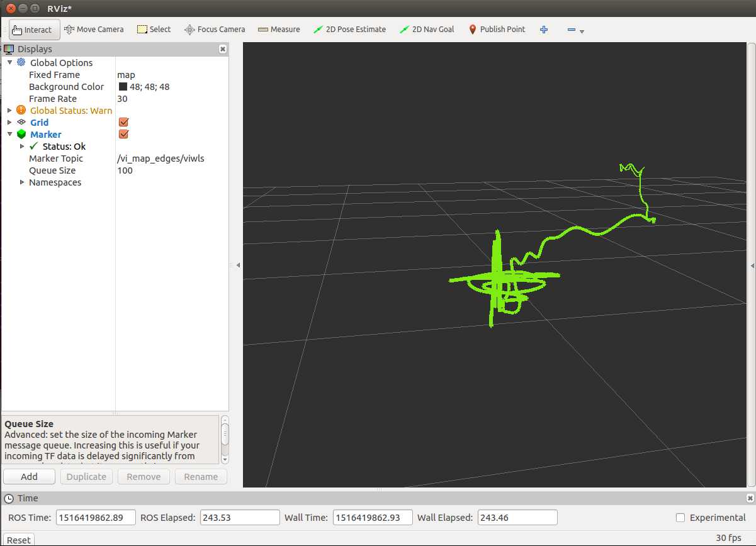Screen dimensions: 756x546
Task: Uncheck the Marker display checkbox
Action: (x=123, y=135)
